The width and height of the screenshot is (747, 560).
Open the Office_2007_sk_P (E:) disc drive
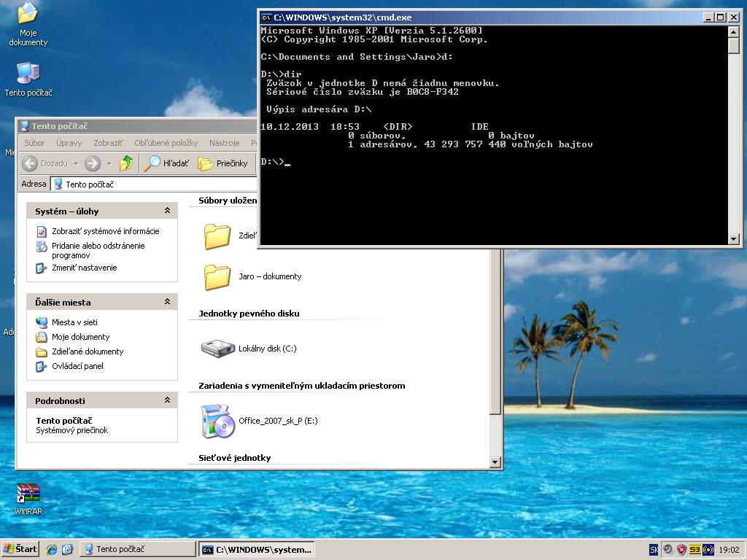click(218, 421)
